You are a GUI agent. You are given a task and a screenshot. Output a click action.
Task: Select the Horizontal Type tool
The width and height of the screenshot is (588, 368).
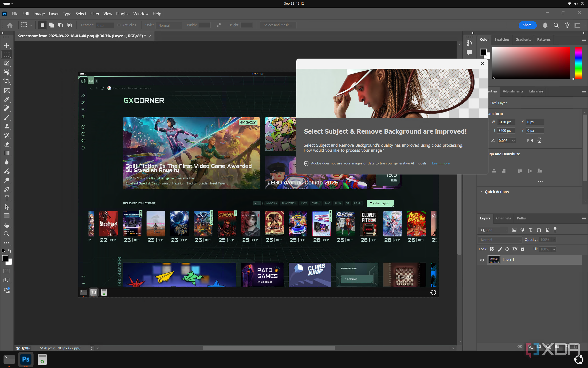pos(7,198)
